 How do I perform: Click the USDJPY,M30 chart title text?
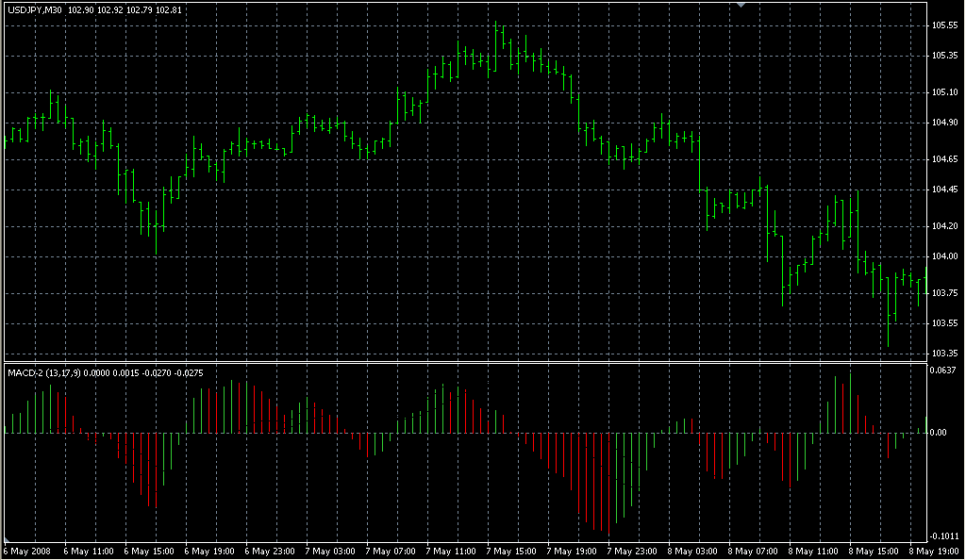coord(35,9)
